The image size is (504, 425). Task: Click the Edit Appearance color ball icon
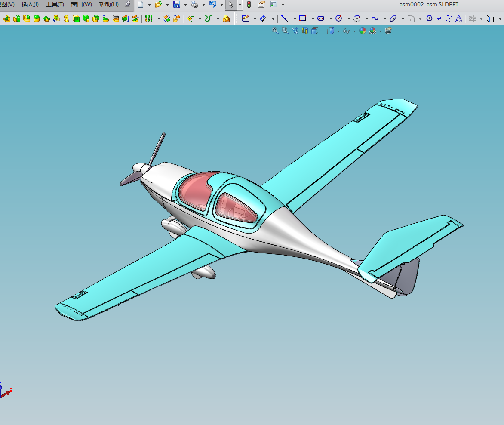coord(363,31)
